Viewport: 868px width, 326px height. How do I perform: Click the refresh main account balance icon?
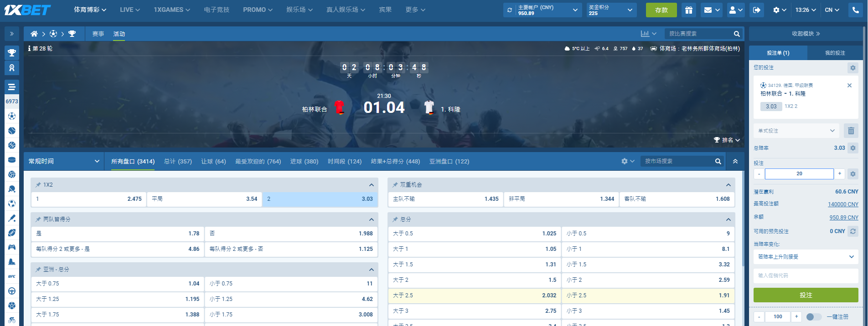[510, 10]
